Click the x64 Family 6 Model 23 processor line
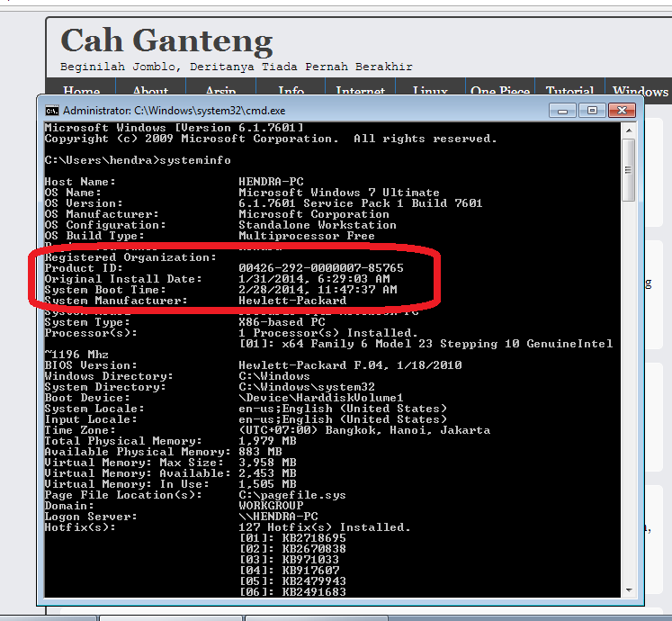The height and width of the screenshot is (621, 672). pyautogui.click(x=426, y=344)
